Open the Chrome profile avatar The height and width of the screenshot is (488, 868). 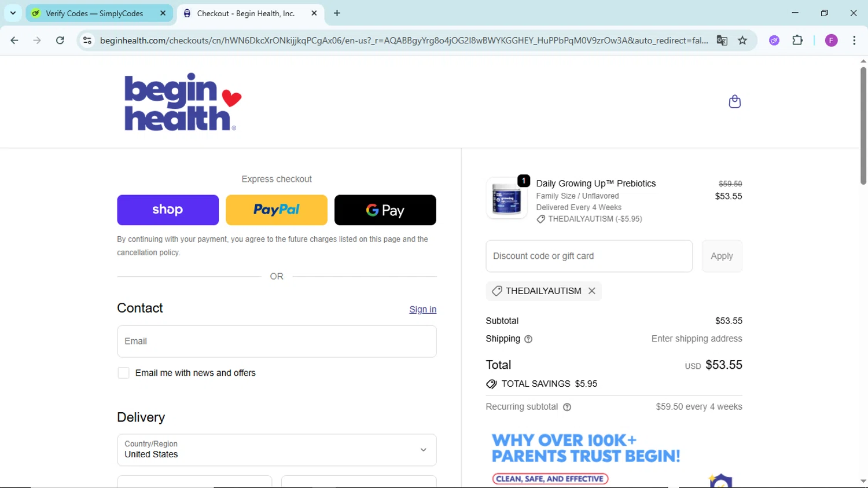(x=831, y=41)
